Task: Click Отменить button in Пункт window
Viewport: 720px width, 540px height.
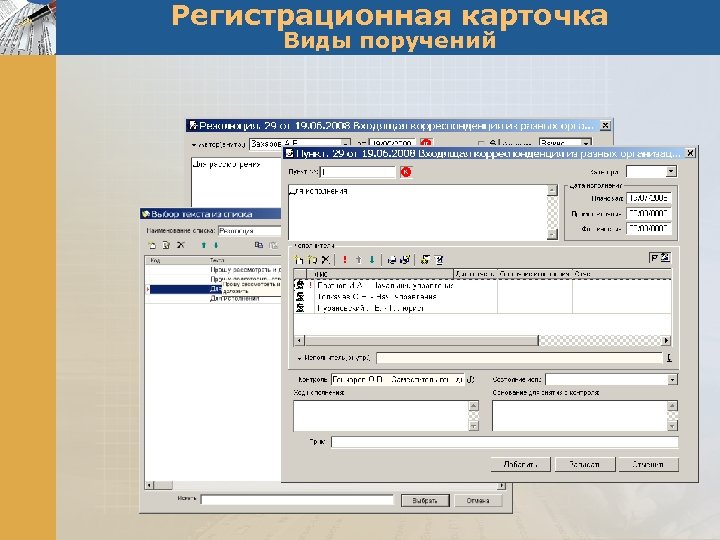Action: tap(648, 464)
